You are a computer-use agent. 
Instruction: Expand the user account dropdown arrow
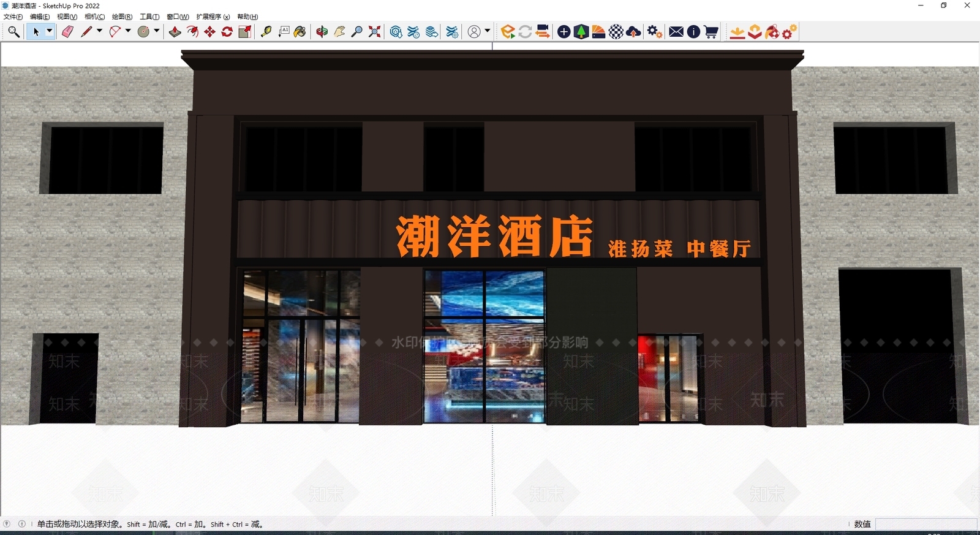pos(488,31)
